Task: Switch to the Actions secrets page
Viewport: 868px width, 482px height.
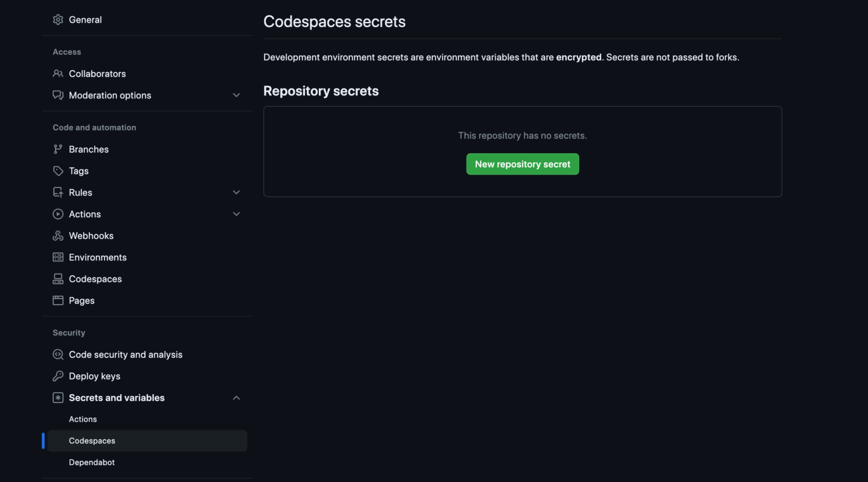Action: pos(83,419)
